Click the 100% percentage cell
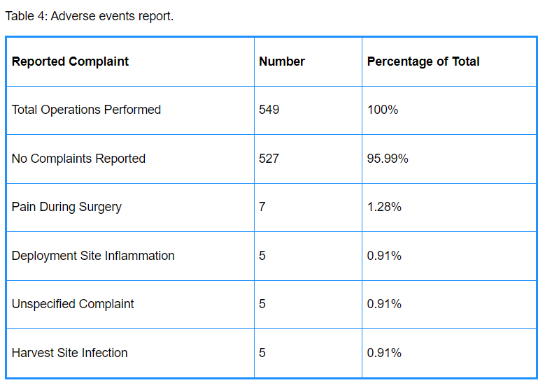This screenshot has width=552, height=392. [383, 110]
